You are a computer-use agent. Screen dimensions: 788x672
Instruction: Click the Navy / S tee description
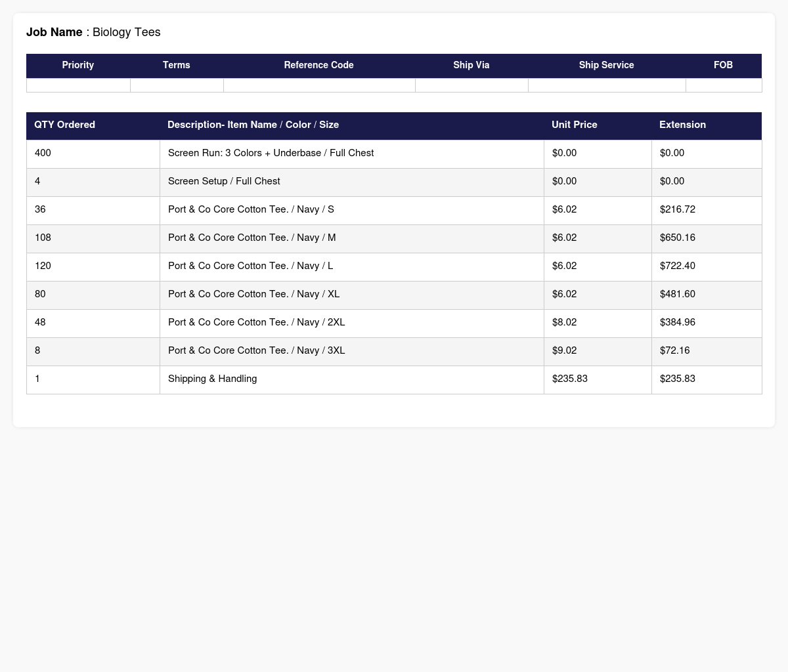pyautogui.click(x=251, y=209)
